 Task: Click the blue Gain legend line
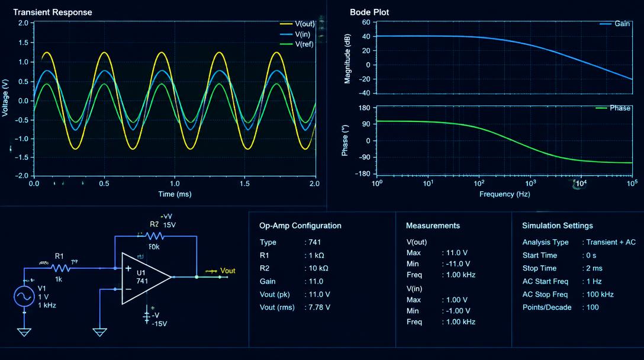tap(606, 24)
